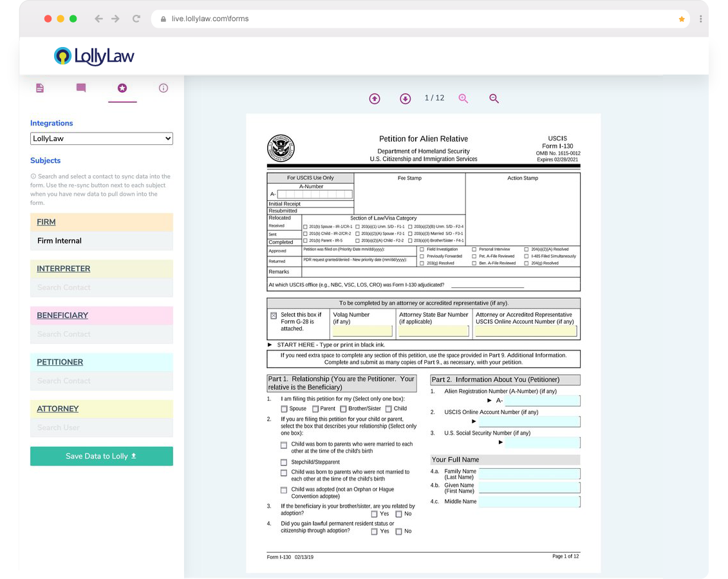Click Family Name (Last Name) field
The height and width of the screenshot is (579, 728).
click(529, 474)
